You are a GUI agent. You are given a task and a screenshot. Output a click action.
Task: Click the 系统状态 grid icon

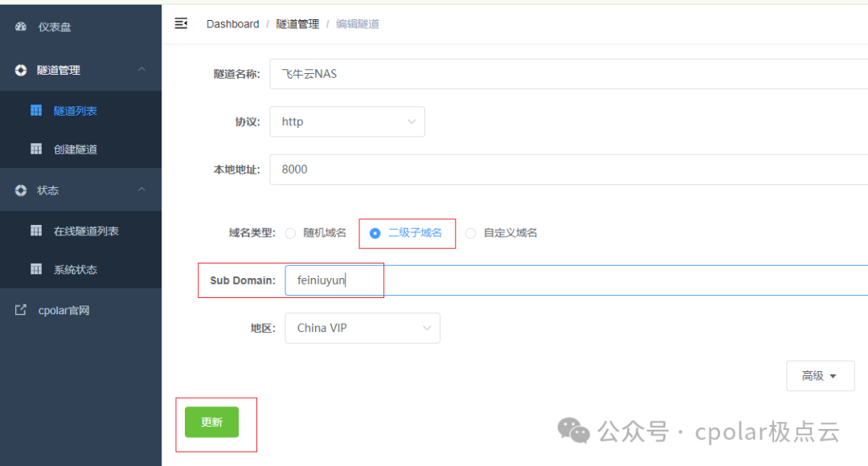tap(36, 269)
